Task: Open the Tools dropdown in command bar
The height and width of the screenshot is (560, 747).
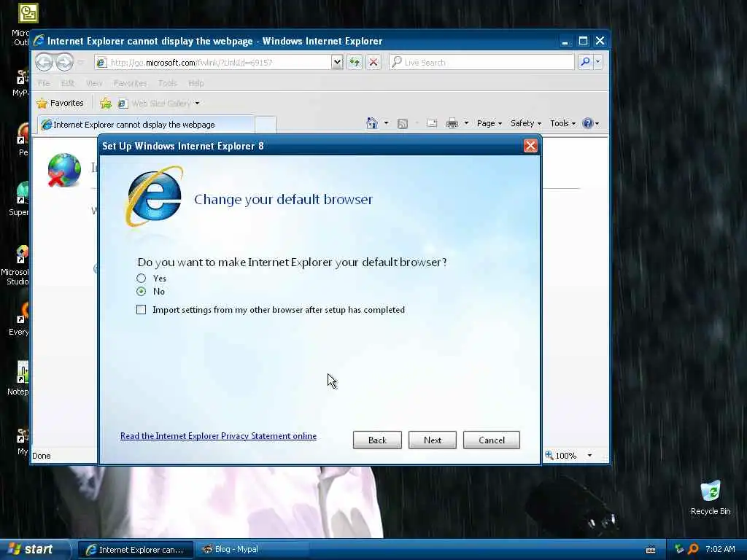Action: [x=562, y=123]
